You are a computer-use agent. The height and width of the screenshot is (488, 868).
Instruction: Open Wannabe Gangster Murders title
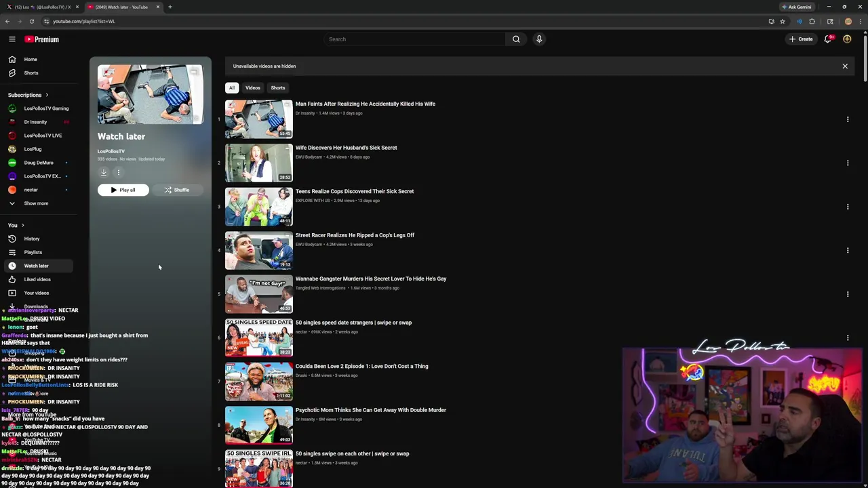370,279
